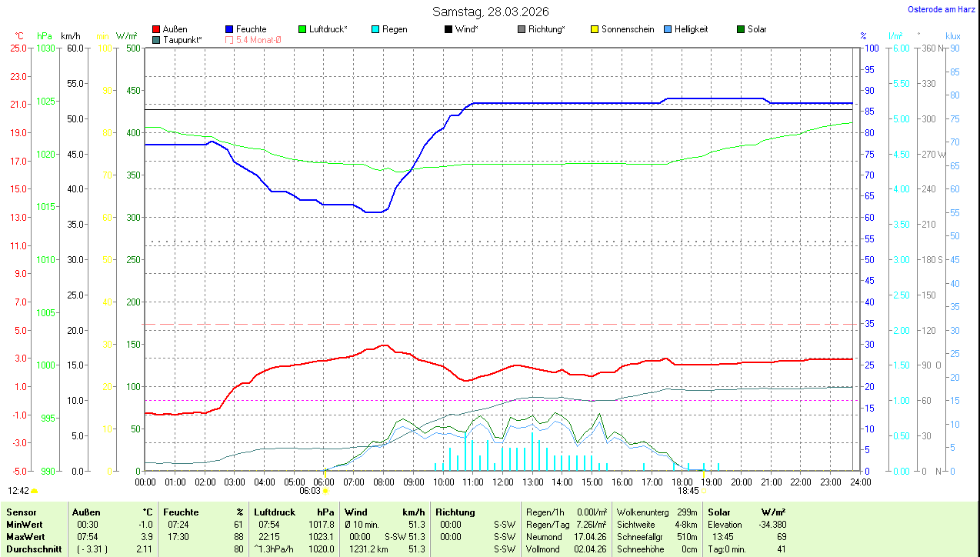Click the blue Feuchte legend square
The image size is (980, 557).
pos(229,29)
